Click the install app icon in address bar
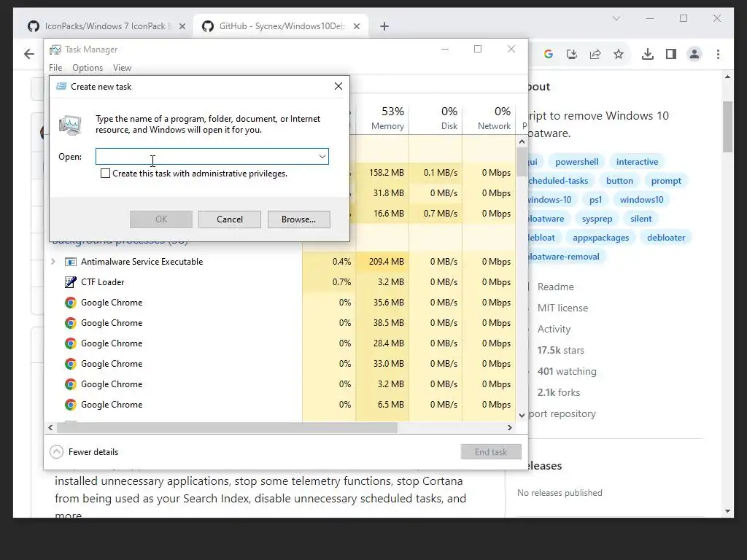The width and height of the screenshot is (747, 560). click(572, 54)
